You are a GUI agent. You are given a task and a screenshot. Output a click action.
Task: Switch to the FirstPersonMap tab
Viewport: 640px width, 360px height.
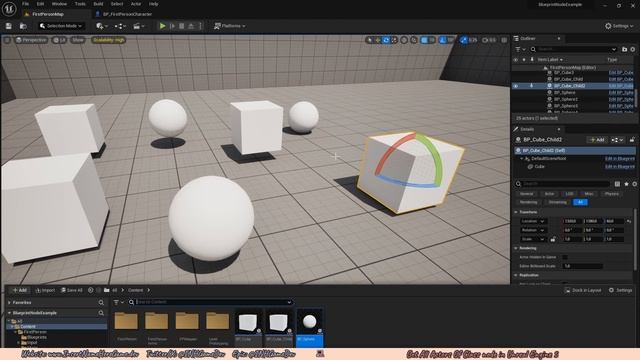tap(48, 14)
